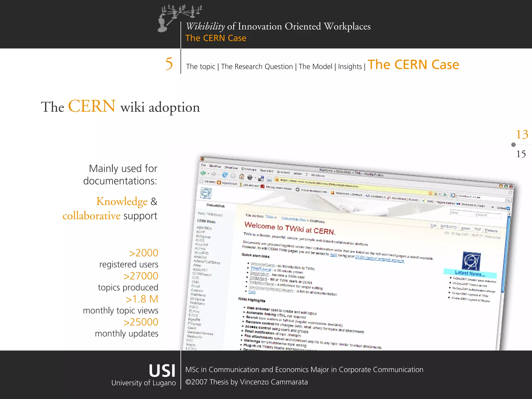This screenshot has width=532, height=399.
Task: Go to browser Home page icon
Action: (x=242, y=177)
